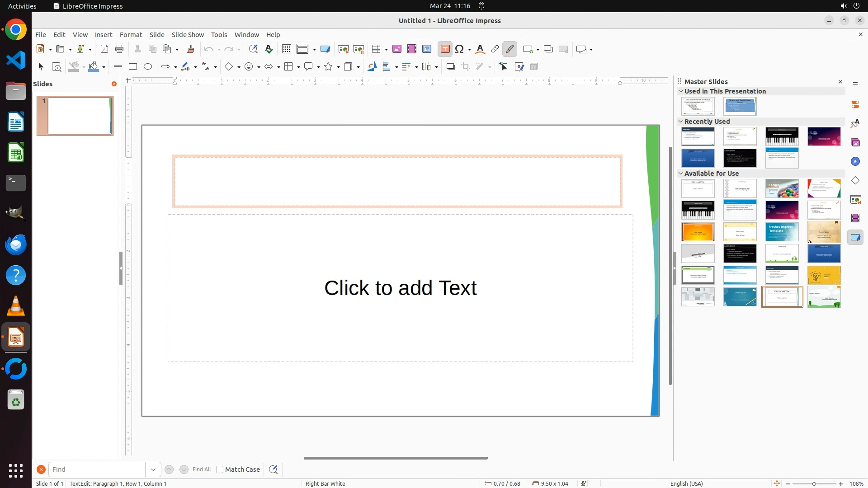868x488 pixels.
Task: Collapse the Available for Use section
Action: 681,174
